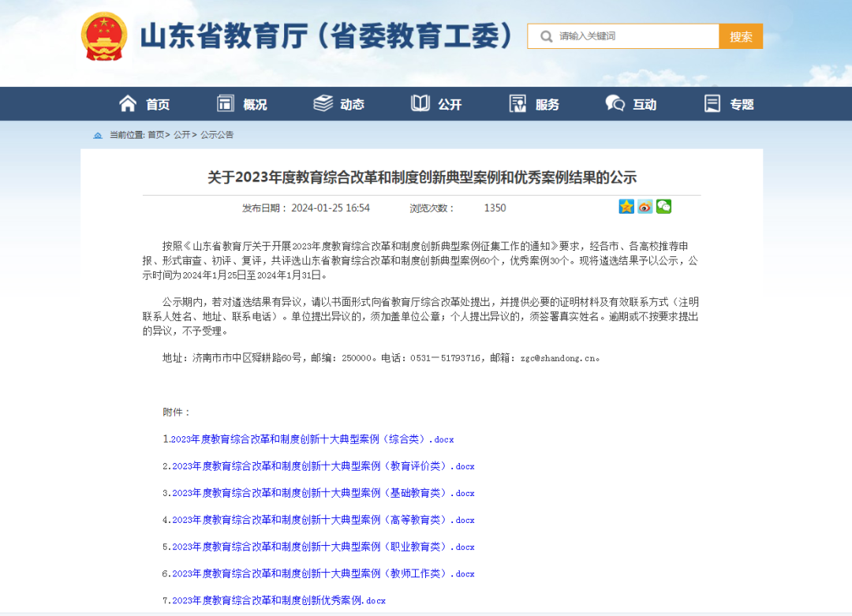Open attachment 7 优秀案例 docx
The image size is (852, 616).
pos(278,600)
